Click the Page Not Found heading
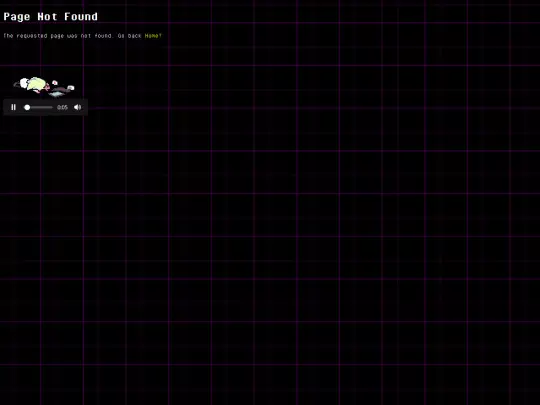 51,17
